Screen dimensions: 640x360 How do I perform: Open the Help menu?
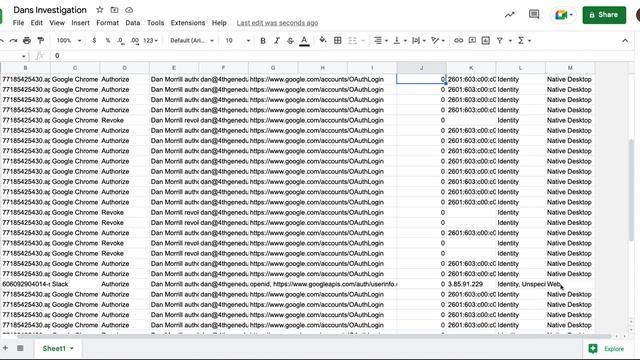(x=219, y=23)
